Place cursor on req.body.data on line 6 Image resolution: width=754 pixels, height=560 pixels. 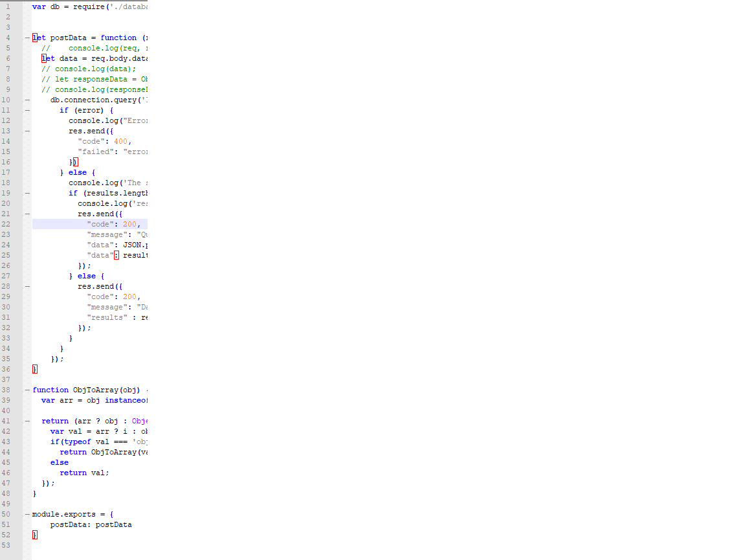click(x=119, y=58)
